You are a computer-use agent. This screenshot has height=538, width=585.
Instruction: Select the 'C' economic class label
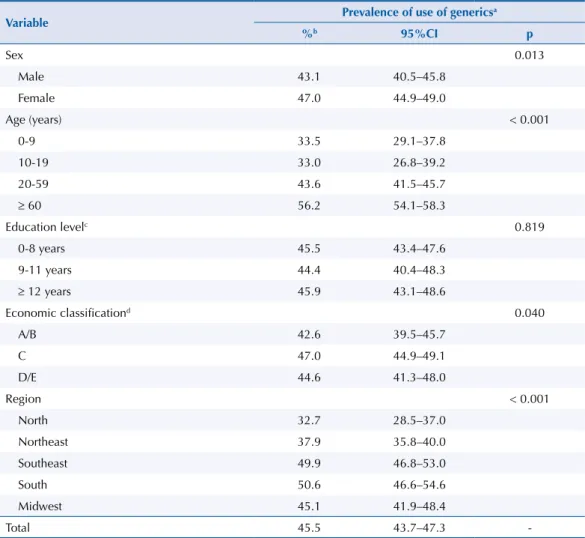click(x=22, y=356)
